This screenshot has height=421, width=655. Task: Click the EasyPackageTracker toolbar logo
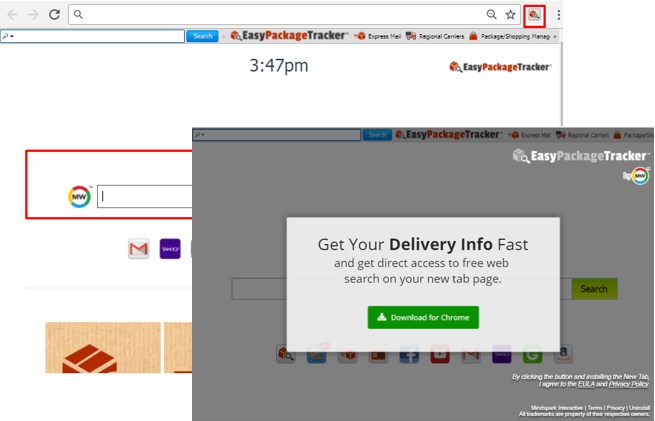tap(289, 36)
